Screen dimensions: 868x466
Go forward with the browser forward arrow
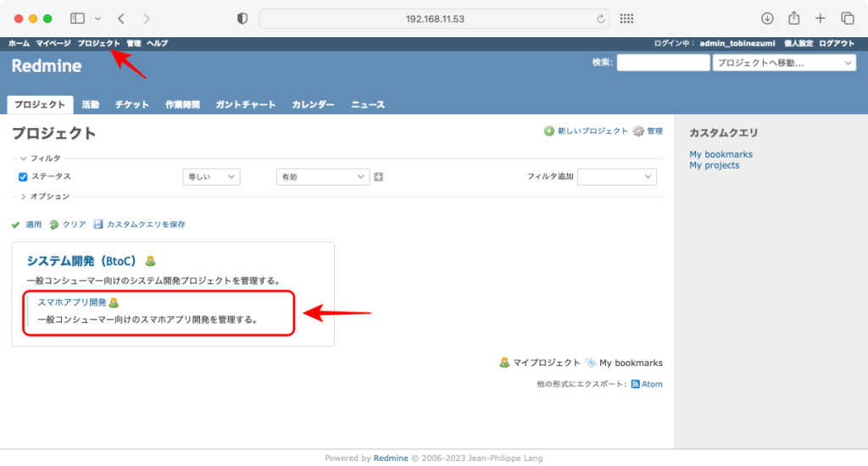point(146,19)
